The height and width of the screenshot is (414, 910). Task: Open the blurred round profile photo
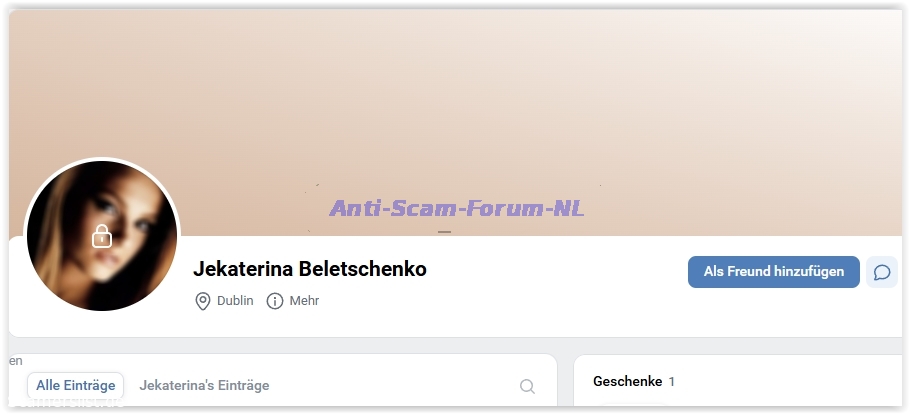(102, 235)
